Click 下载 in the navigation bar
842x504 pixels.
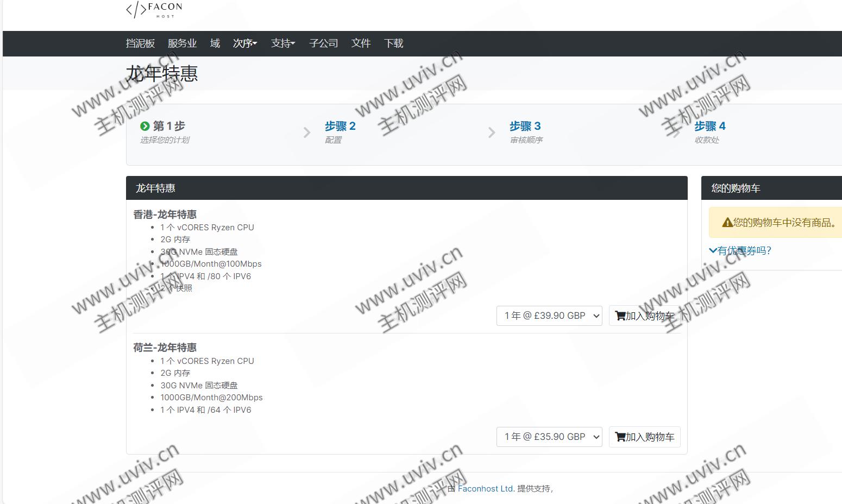(393, 43)
